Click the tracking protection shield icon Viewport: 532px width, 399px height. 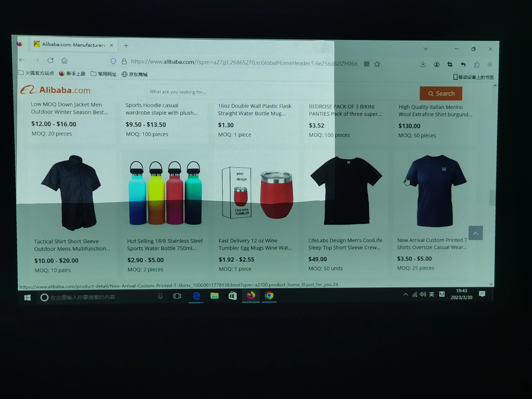tap(113, 61)
